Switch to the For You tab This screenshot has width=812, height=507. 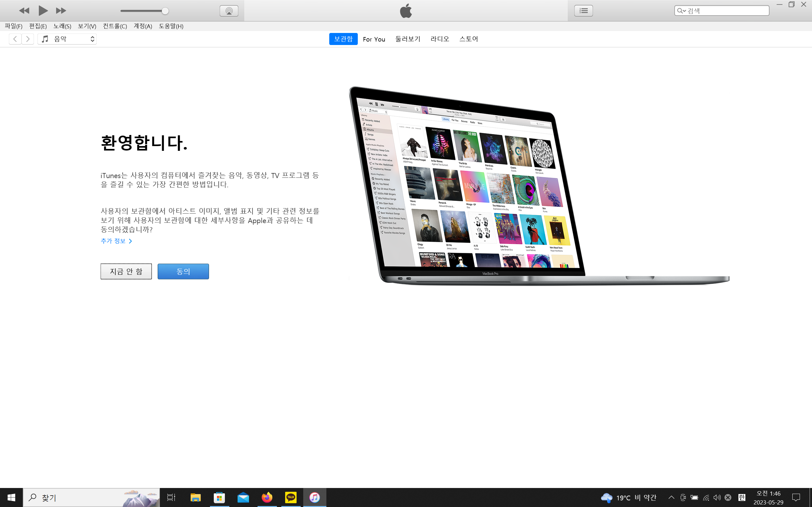pyautogui.click(x=374, y=39)
